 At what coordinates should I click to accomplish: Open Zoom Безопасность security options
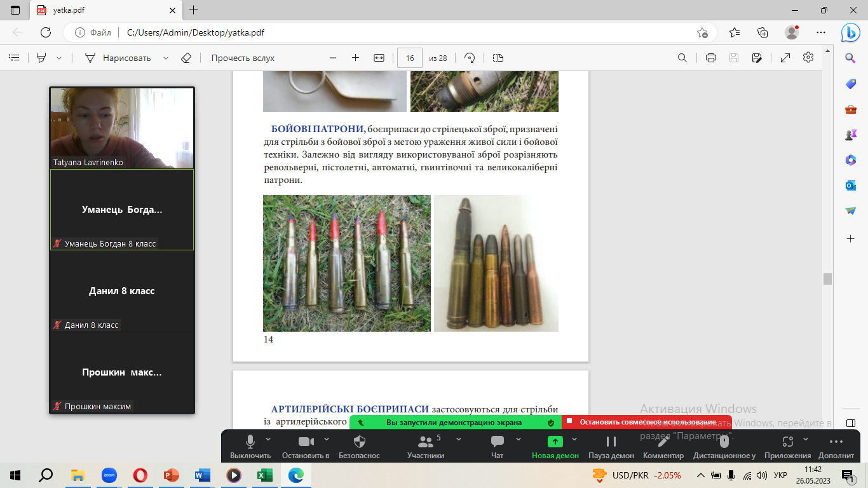point(359,446)
